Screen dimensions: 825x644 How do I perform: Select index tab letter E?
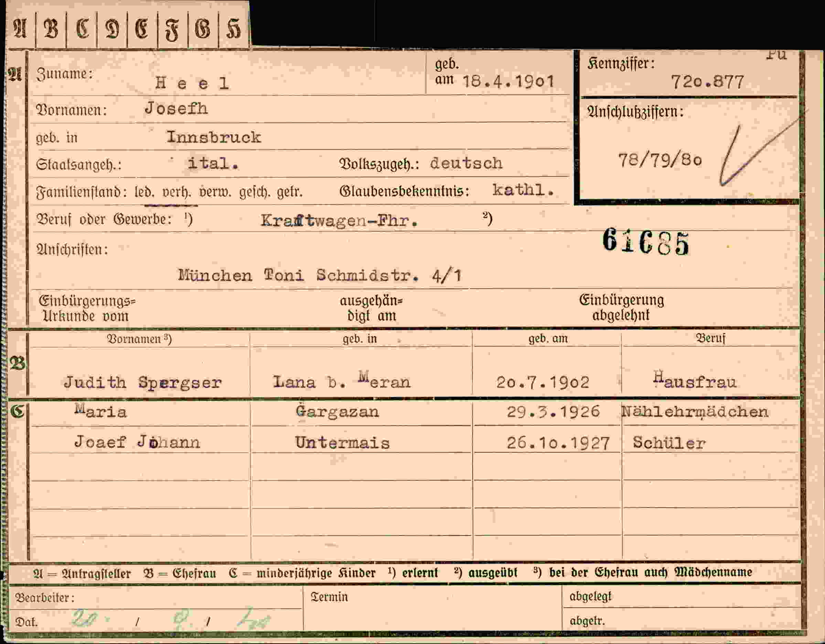[142, 29]
